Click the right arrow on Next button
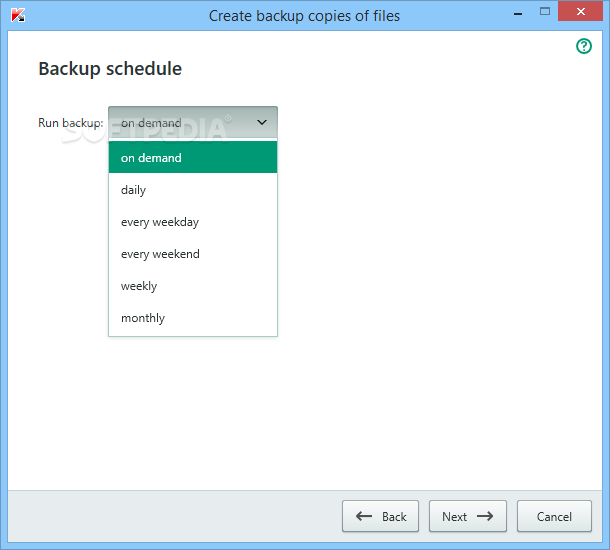This screenshot has height=550, width=610. [485, 516]
